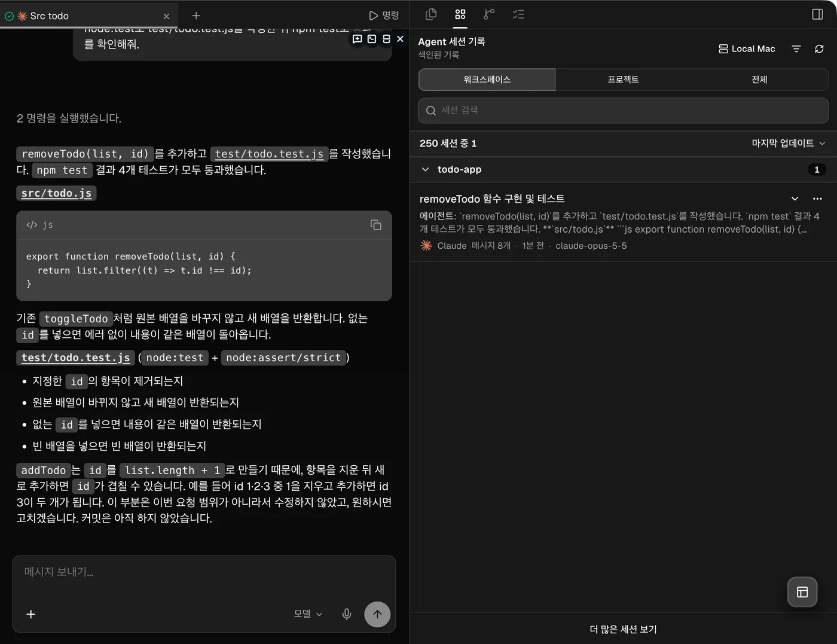Image resolution: width=837 pixels, height=644 pixels.
Task: Open the src/todo.js file link
Action: pyautogui.click(x=56, y=193)
